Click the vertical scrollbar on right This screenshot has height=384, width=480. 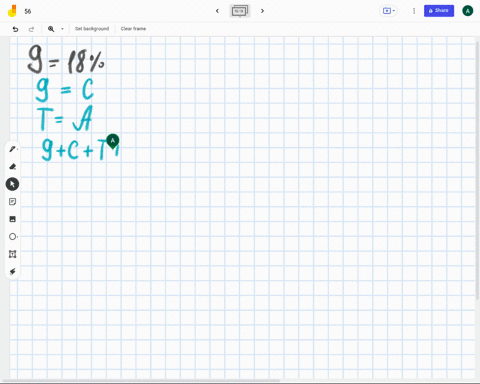click(477, 170)
